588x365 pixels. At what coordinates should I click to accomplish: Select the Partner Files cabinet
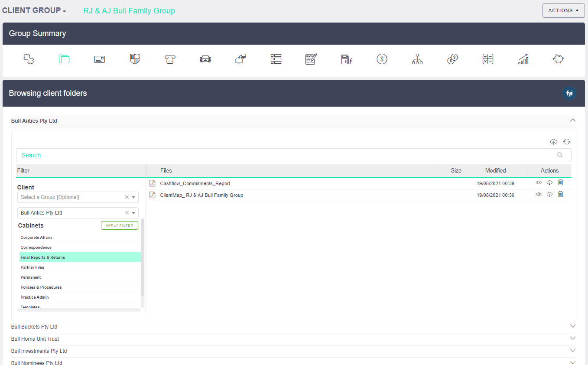click(x=80, y=267)
